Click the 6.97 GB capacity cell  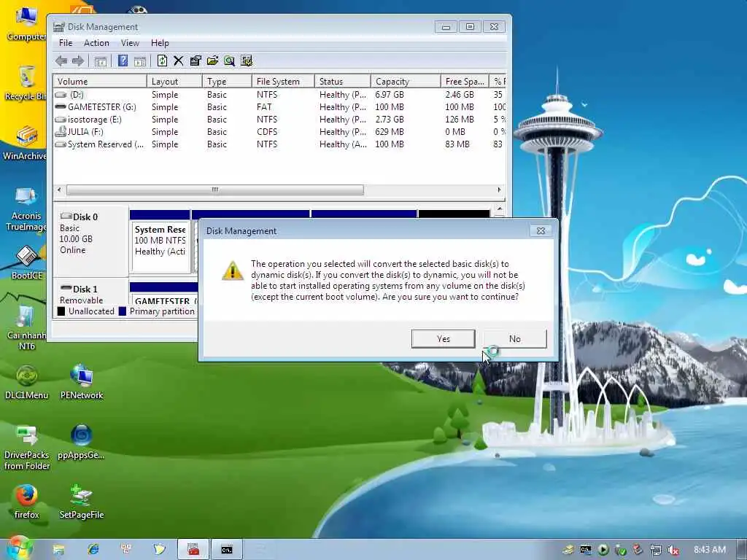coord(390,95)
